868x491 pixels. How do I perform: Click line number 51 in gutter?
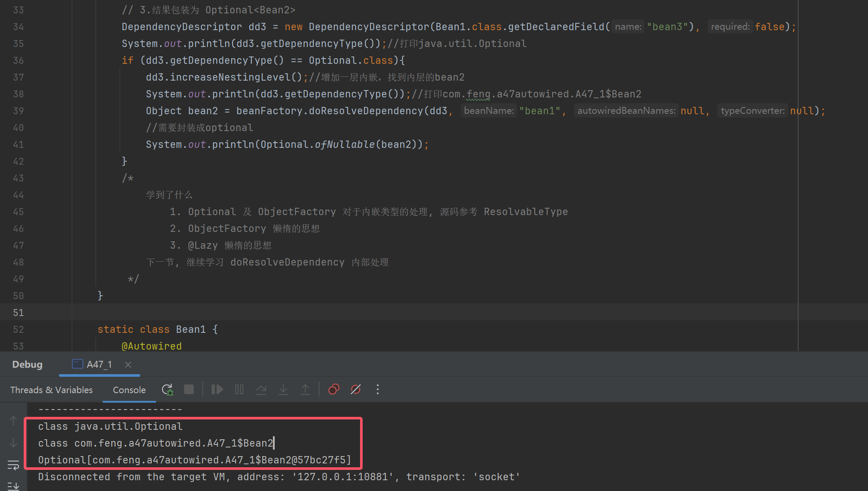(18, 313)
